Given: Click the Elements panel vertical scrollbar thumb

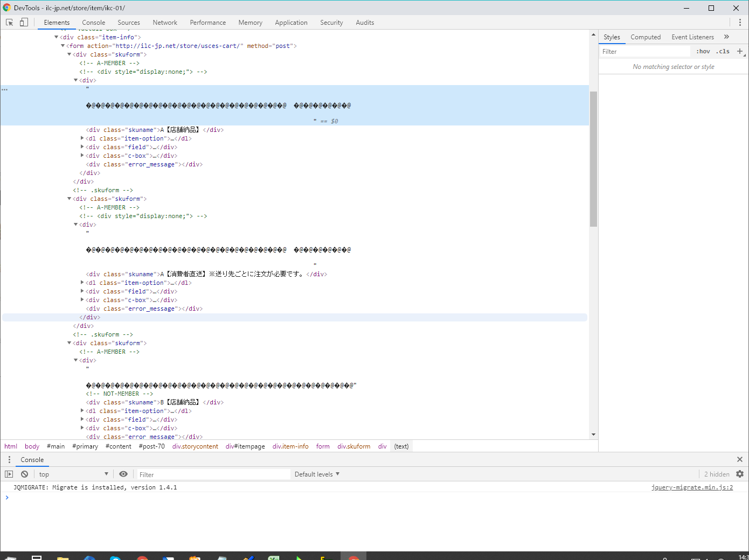Looking at the screenshot, I should [593, 159].
